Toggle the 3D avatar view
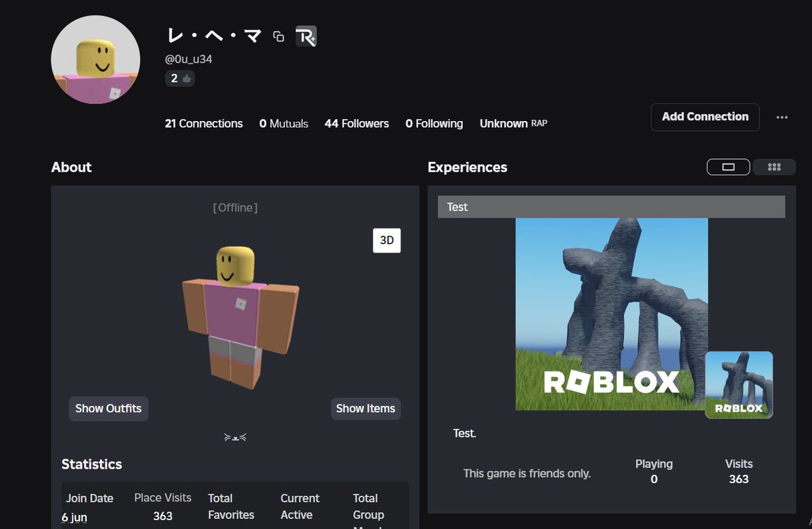Image resolution: width=812 pixels, height=529 pixels. (387, 240)
